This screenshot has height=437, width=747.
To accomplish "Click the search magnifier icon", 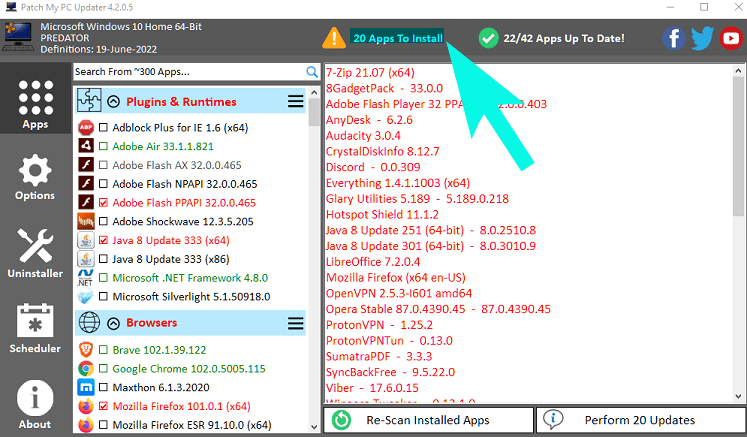I will [x=312, y=72].
